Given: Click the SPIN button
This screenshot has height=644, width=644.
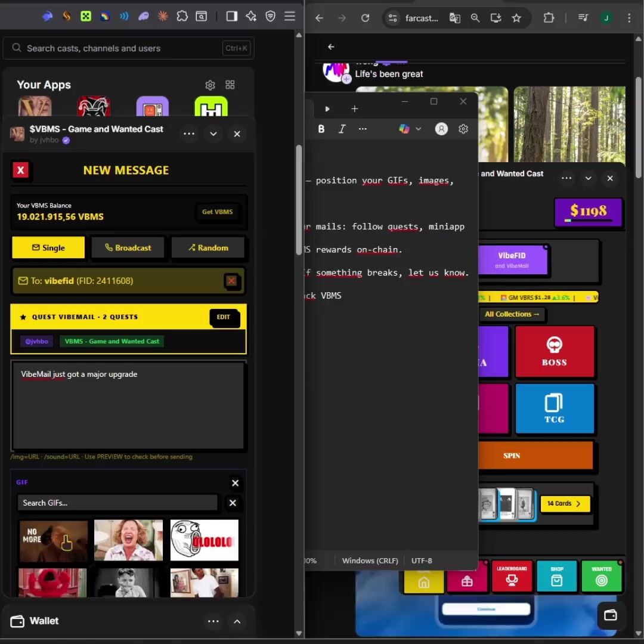Looking at the screenshot, I should pos(535,456).
